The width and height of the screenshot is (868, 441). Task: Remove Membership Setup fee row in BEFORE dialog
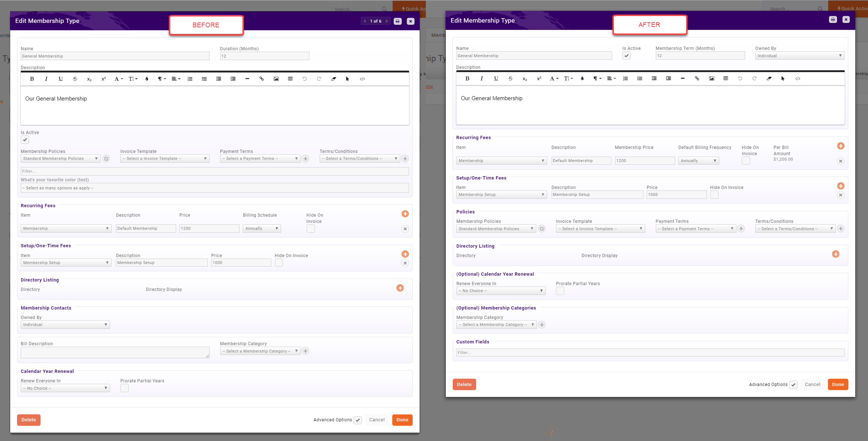click(405, 263)
